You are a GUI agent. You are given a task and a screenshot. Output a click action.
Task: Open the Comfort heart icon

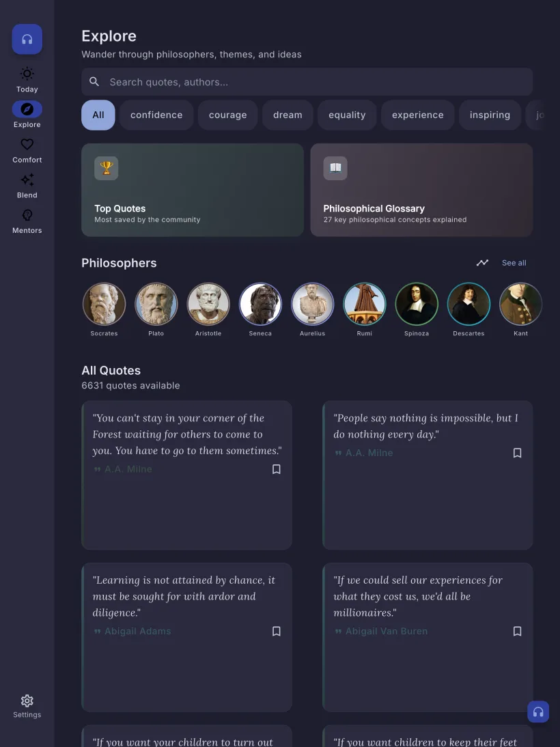(x=27, y=144)
